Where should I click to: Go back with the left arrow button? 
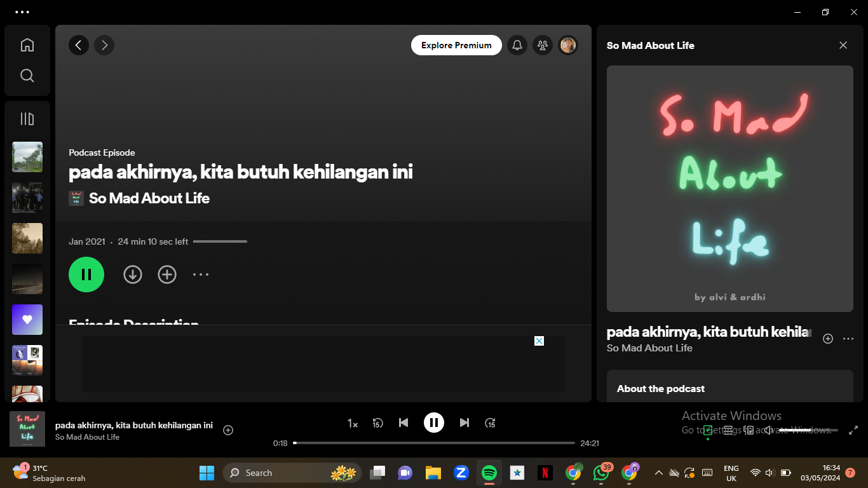coord(79,45)
